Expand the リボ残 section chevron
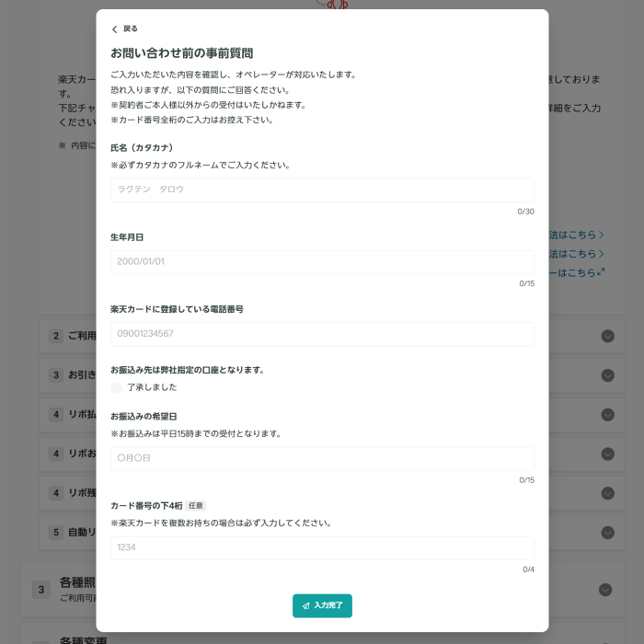The height and width of the screenshot is (644, 644). (607, 493)
